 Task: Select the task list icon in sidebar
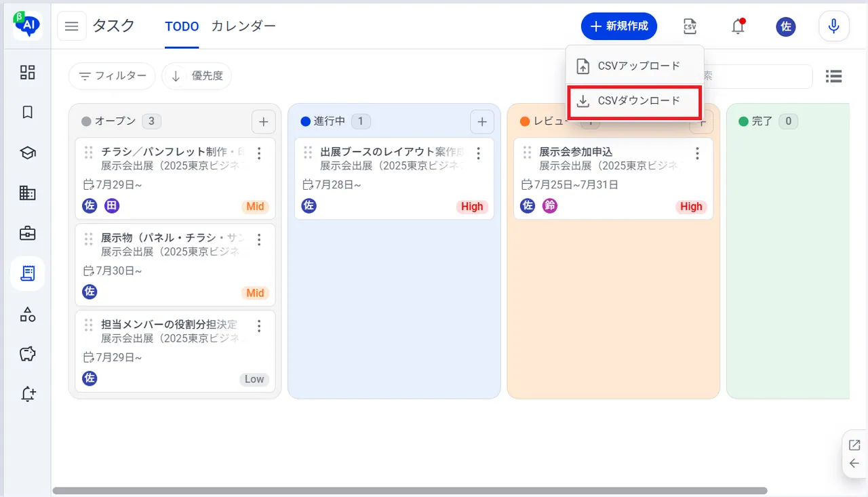tap(28, 273)
